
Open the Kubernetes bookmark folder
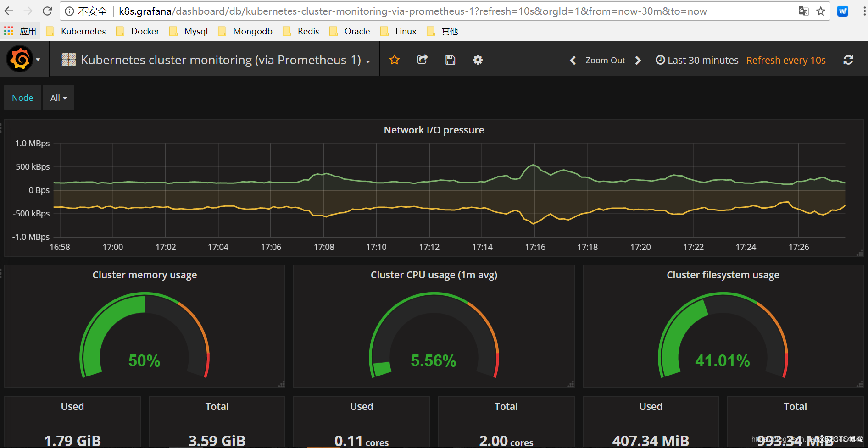click(76, 31)
